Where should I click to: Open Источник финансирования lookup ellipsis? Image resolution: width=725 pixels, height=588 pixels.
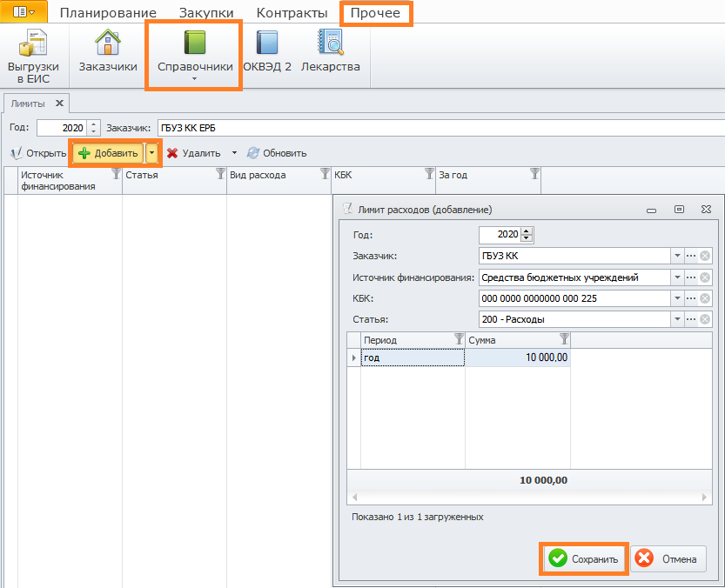[x=691, y=277]
